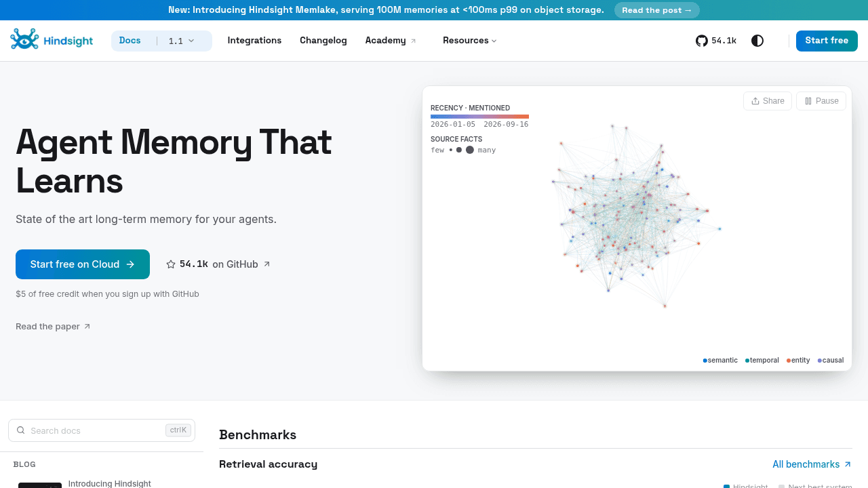868x488 pixels.
Task: Click the 2026-01-05 date label
Action: (x=453, y=125)
